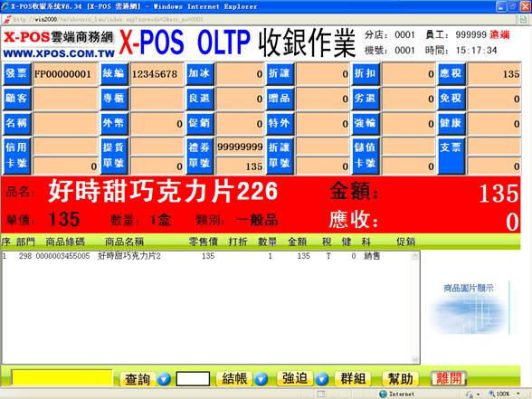Image resolution: width=532 pixels, height=399 pixels.
Task: Click the 結帳 checkout button
Action: pyautogui.click(x=234, y=378)
